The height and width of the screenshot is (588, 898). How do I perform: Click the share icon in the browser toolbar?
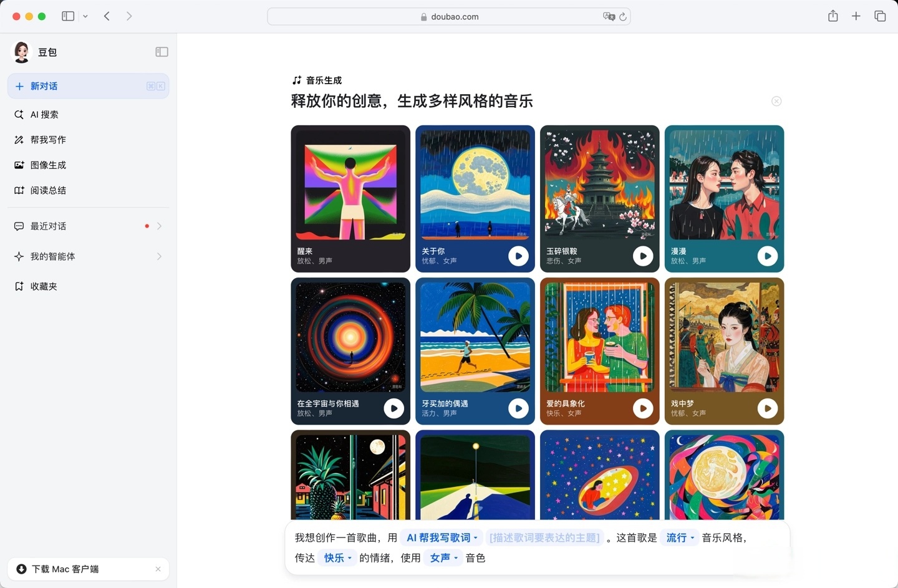pyautogui.click(x=833, y=16)
